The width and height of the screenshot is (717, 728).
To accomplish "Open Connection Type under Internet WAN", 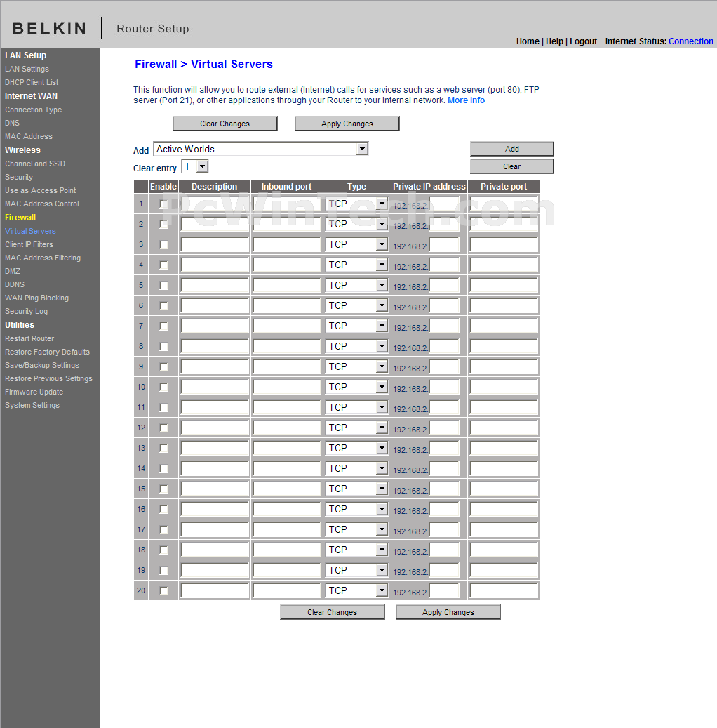I will tap(34, 110).
